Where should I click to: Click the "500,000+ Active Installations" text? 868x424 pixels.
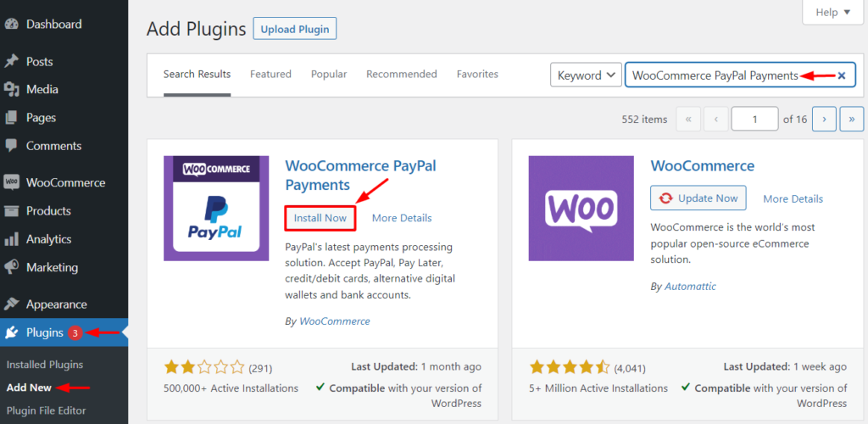[231, 388]
